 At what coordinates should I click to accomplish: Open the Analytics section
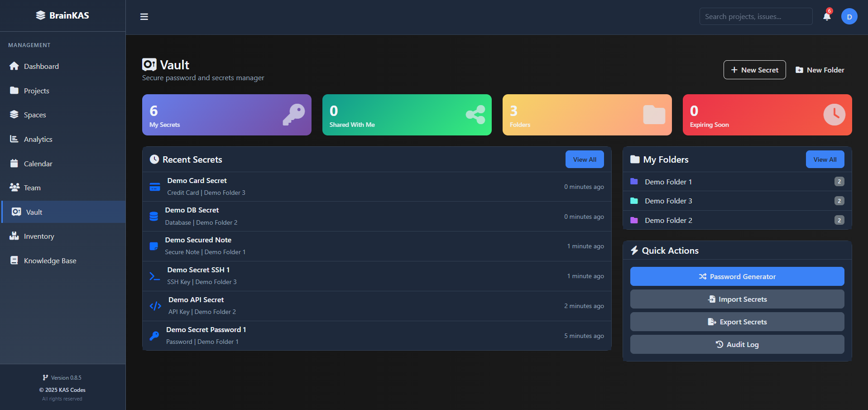38,139
